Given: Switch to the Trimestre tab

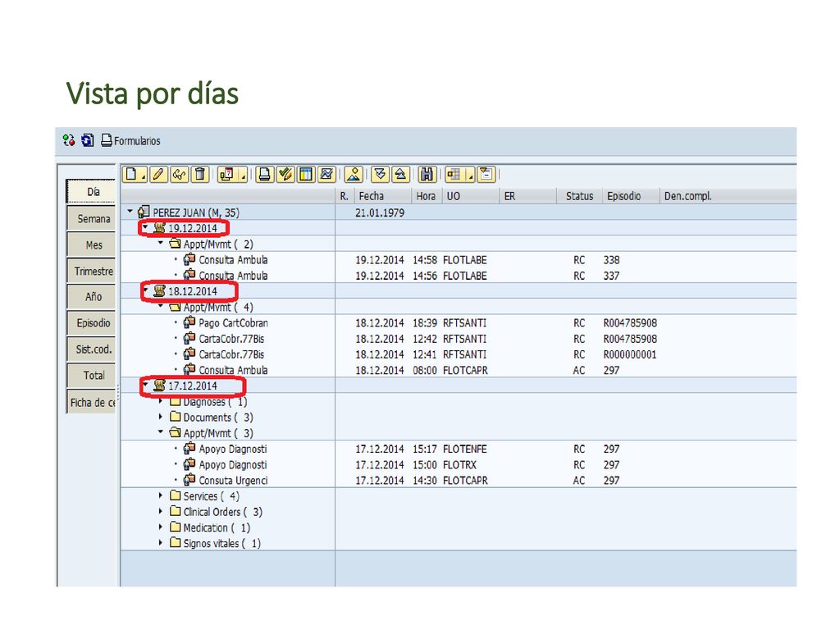Looking at the screenshot, I should (91, 271).
